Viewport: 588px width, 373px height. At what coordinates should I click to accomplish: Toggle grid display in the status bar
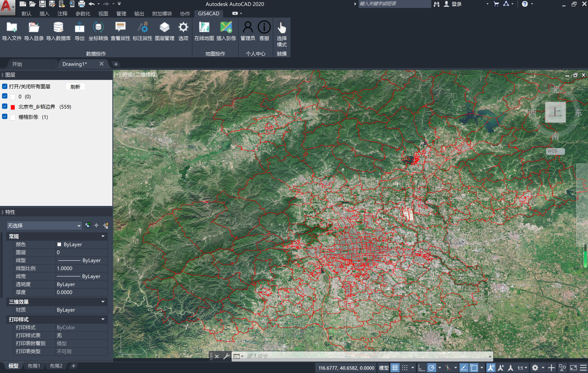click(395, 367)
